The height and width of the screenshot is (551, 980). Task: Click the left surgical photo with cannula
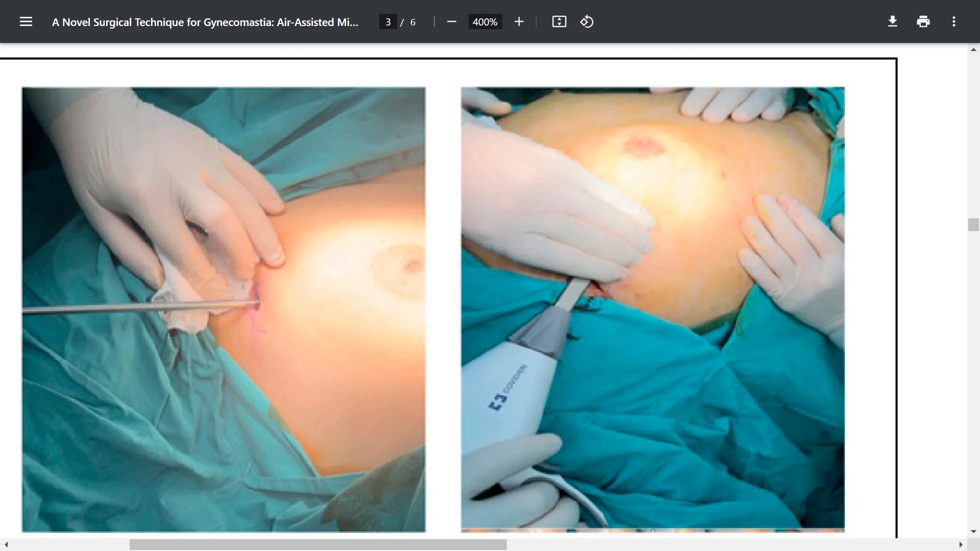[x=224, y=310]
